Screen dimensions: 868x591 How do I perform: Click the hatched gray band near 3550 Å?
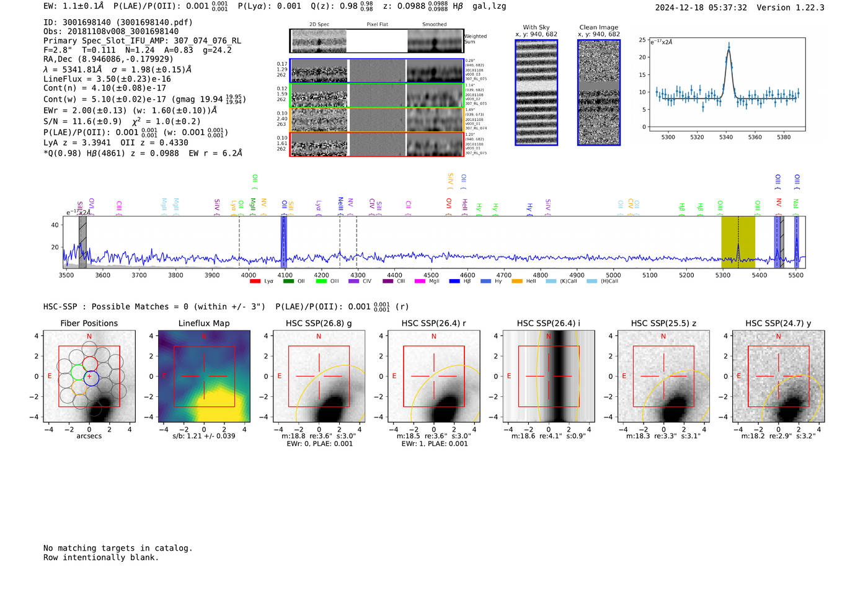82,242
